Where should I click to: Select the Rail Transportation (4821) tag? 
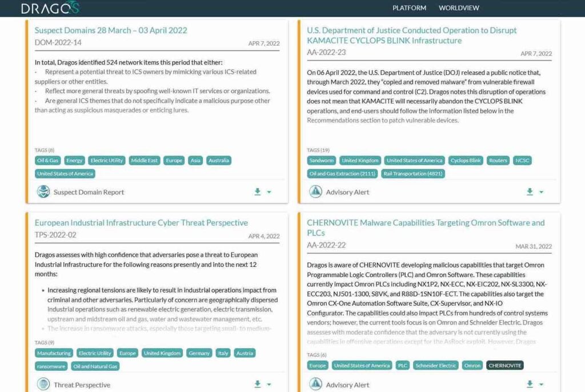pos(413,174)
